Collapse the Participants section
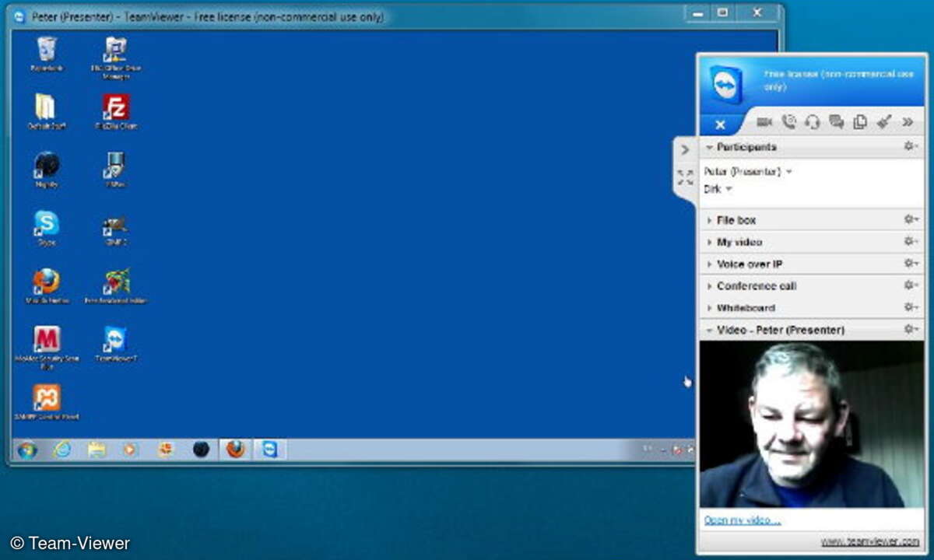This screenshot has height=560, width=934. click(709, 147)
